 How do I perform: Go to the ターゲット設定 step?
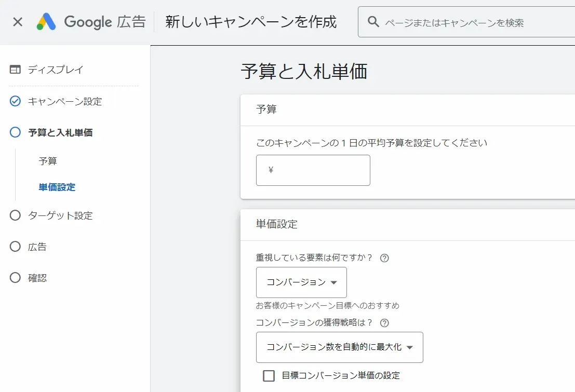click(x=60, y=215)
